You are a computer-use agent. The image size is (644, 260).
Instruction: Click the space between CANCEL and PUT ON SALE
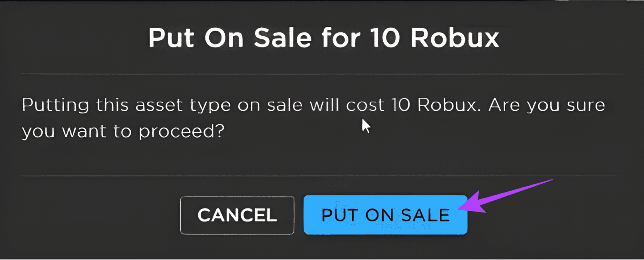[x=299, y=215]
